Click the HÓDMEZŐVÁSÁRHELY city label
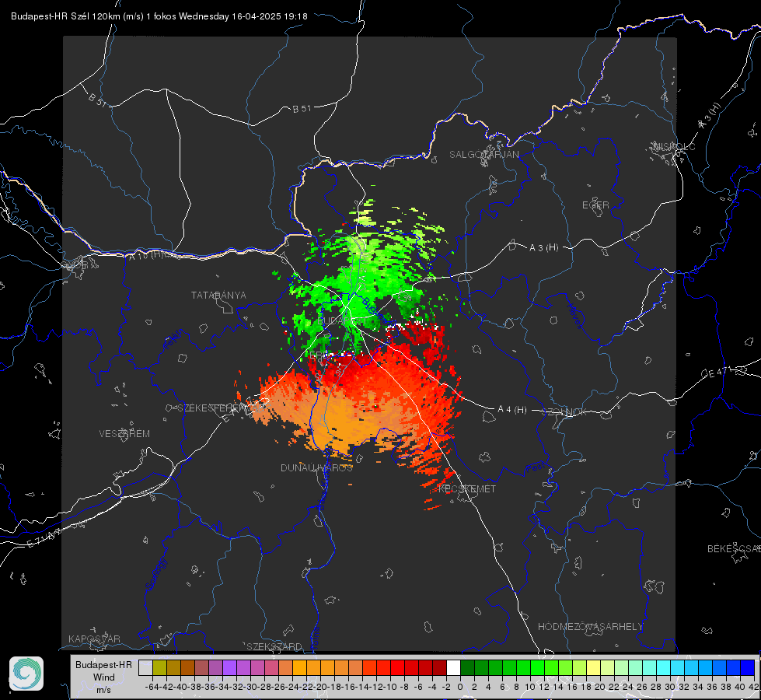This screenshot has width=761, height=700. 590,627
